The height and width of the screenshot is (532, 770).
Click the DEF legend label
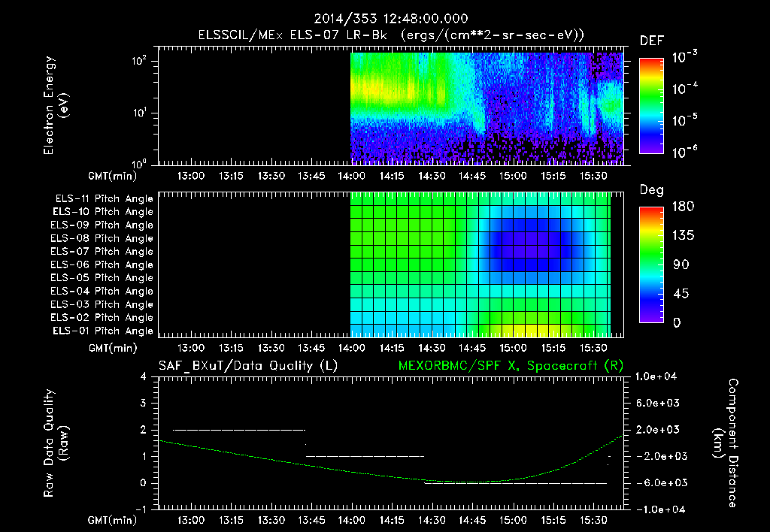652,41
